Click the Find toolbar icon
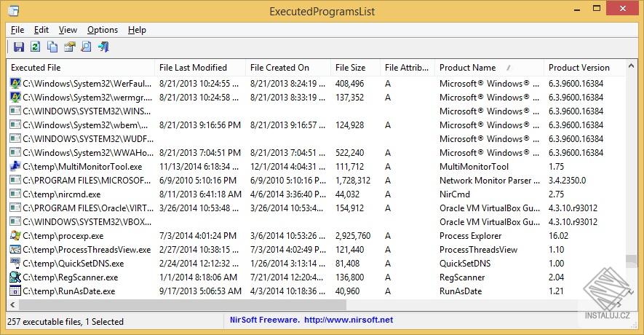The image size is (644, 335). (87, 47)
